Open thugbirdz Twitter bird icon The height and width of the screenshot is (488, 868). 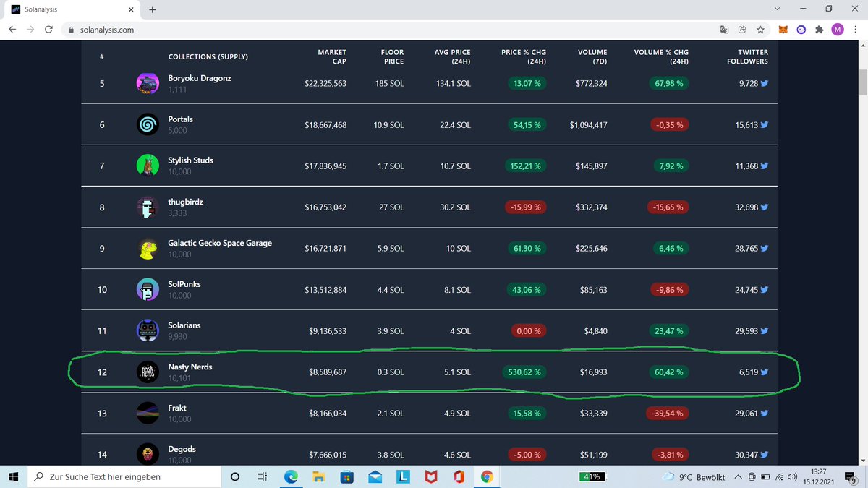pos(764,207)
